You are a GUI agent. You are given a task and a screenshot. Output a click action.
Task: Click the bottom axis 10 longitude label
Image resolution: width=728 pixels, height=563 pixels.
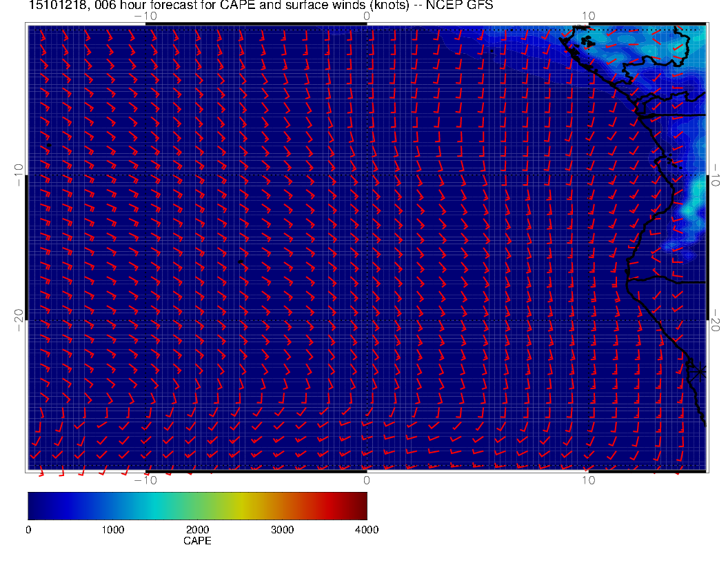coord(588,480)
